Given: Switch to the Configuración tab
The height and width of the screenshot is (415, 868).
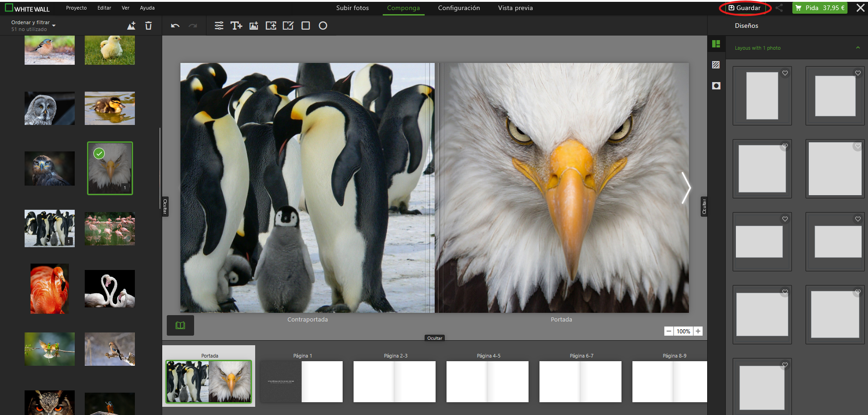Looking at the screenshot, I should (x=459, y=8).
